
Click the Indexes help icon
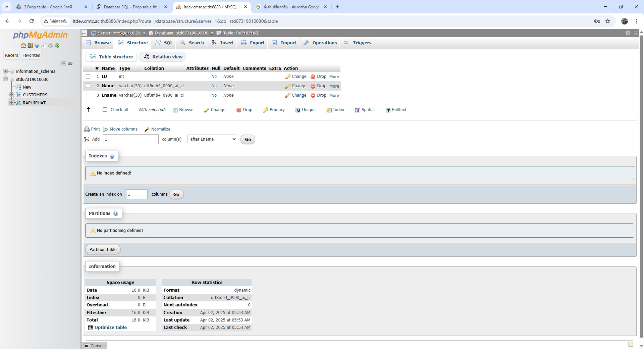click(x=112, y=156)
